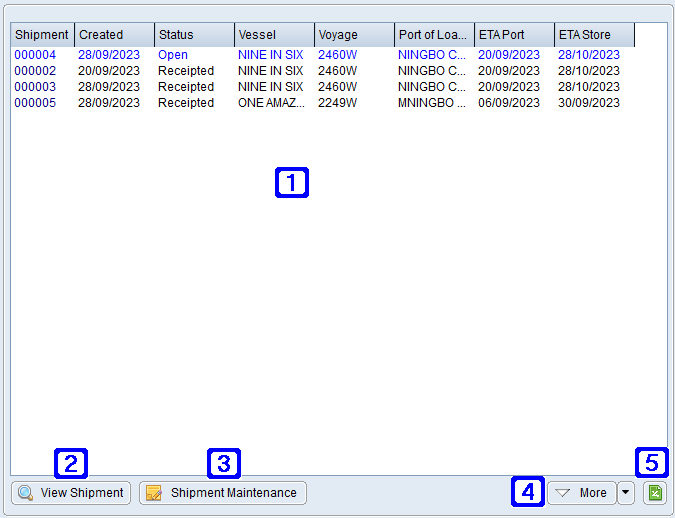
Task: Click the Open status of shipment 000004
Action: [173, 55]
